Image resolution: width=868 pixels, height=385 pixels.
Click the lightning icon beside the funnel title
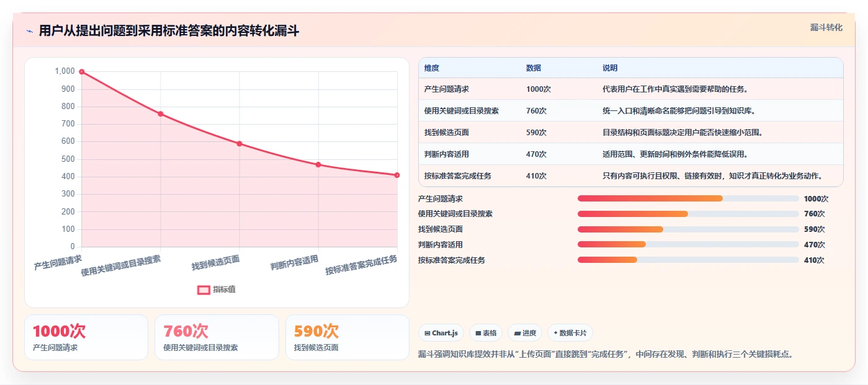pyautogui.click(x=29, y=31)
